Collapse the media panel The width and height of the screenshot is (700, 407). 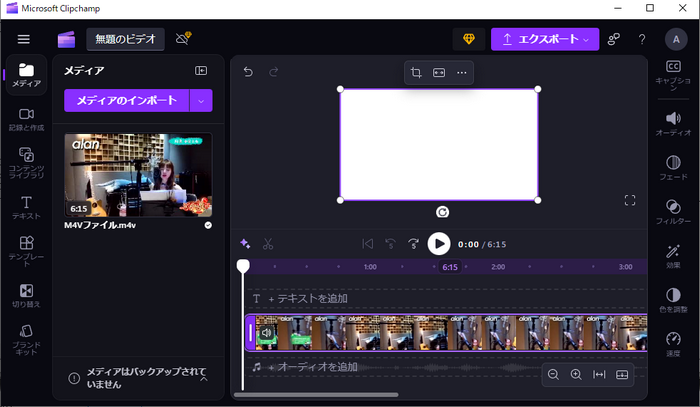pyautogui.click(x=201, y=71)
